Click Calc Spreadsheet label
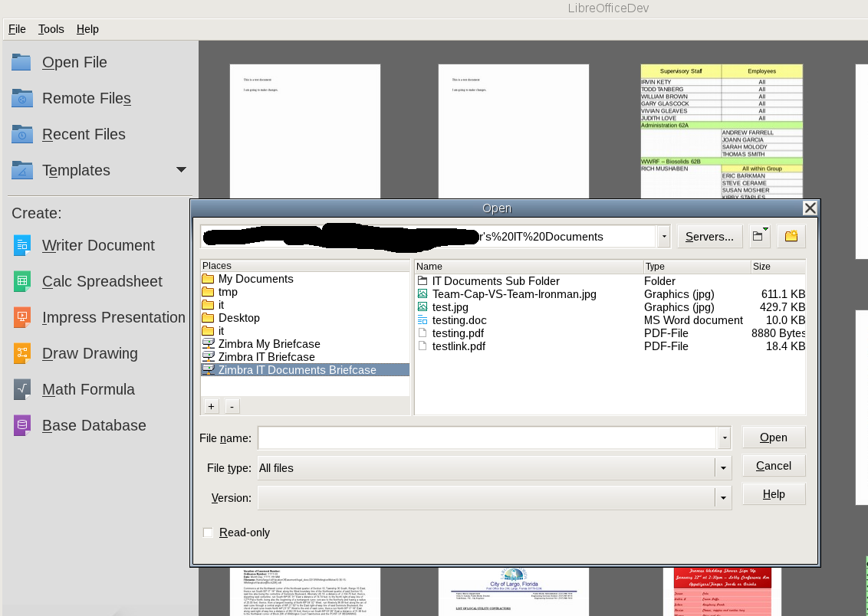 point(103,281)
